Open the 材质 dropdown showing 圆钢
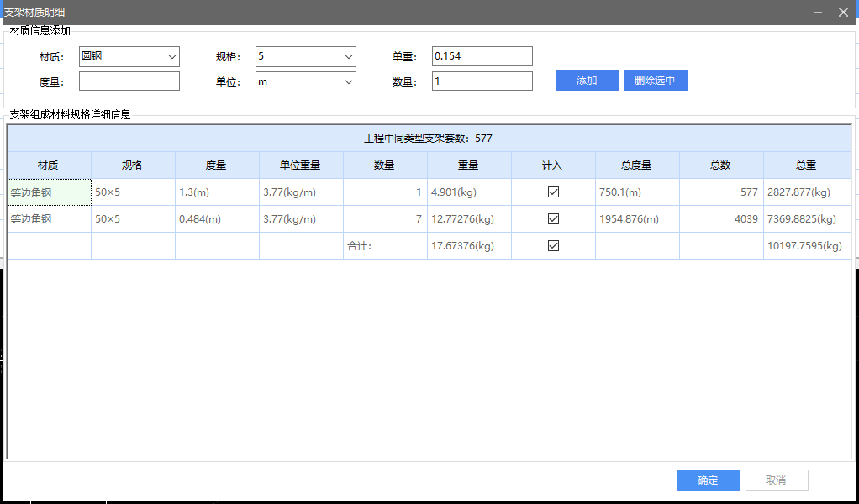Screen dimensions: 859x504 [171, 56]
